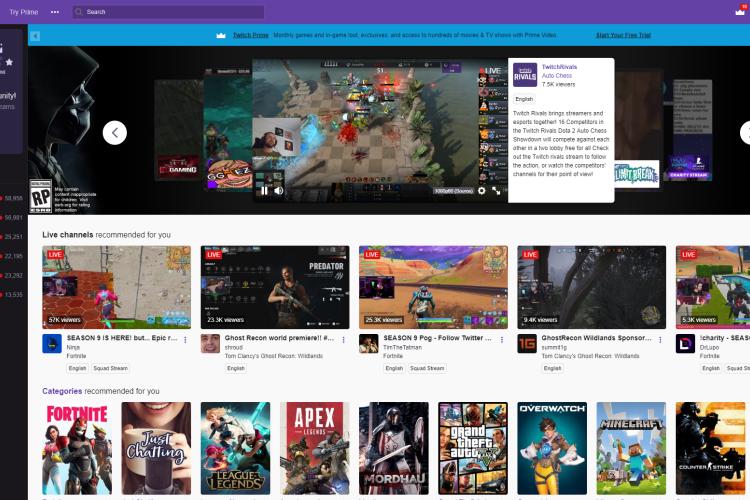Click summit1g's 1G channel avatar

pos(527,344)
